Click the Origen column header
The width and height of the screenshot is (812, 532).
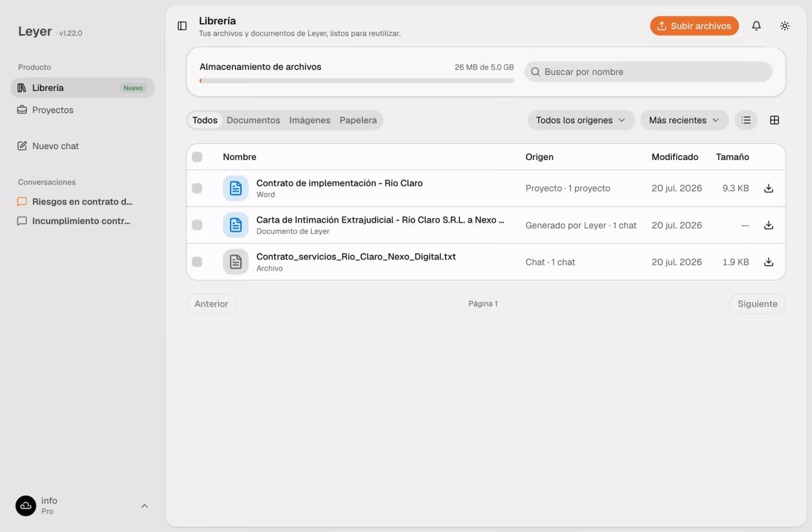pyautogui.click(x=539, y=157)
